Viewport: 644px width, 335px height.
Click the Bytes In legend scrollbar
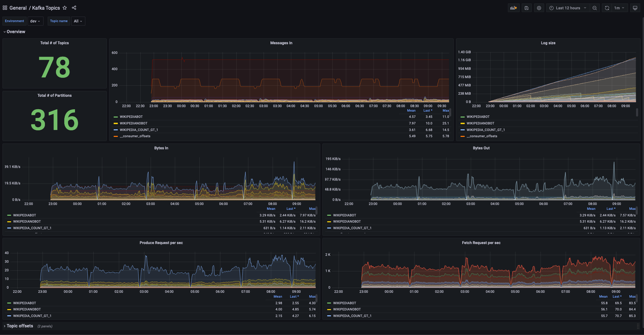click(316, 211)
